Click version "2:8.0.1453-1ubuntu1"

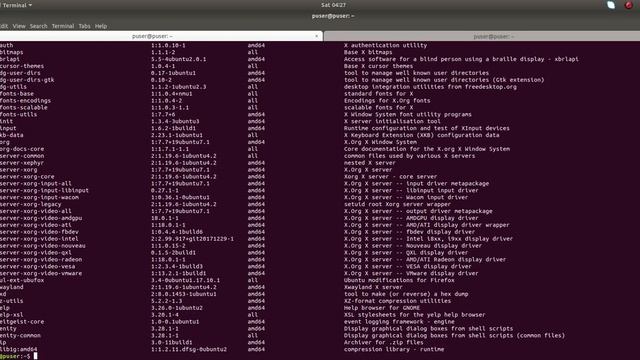(184, 294)
